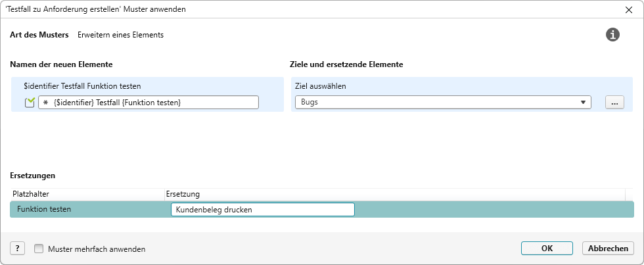The height and width of the screenshot is (265, 644).
Task: Close the Muster anwenden dialog window
Action: coord(628,9)
